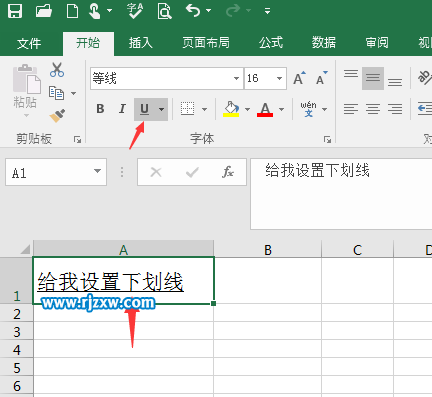432x397 pixels.
Task: Copy the selection icon
Action: coord(56,93)
